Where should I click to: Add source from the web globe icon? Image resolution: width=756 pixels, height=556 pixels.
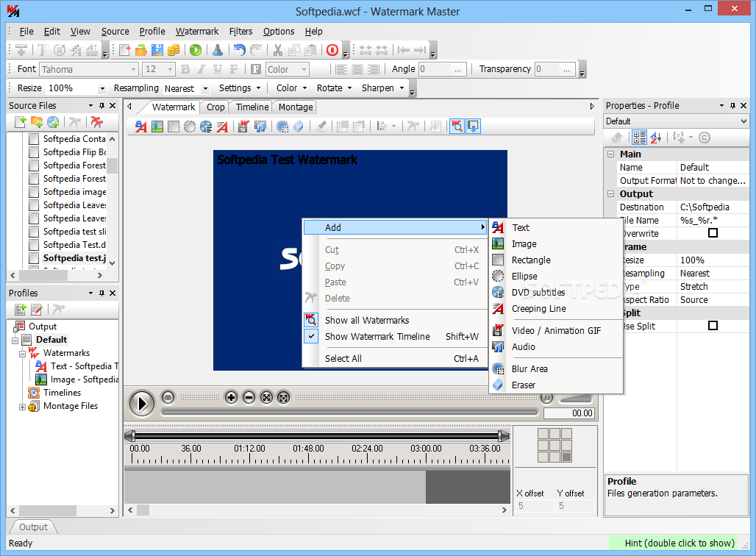click(x=53, y=122)
